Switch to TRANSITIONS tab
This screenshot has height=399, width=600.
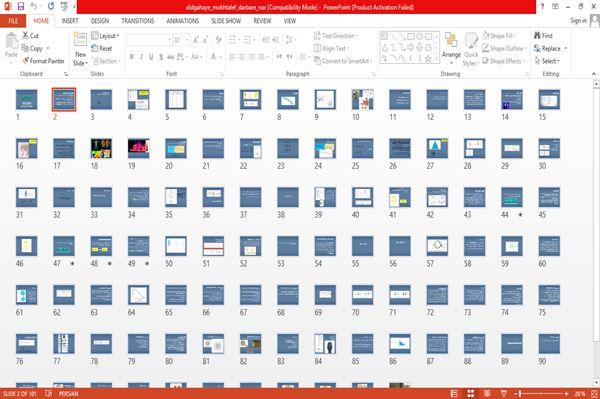click(x=138, y=21)
